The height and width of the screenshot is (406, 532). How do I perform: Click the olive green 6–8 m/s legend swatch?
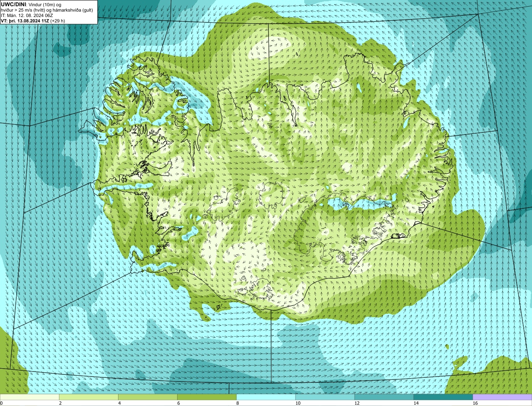pos(207,397)
